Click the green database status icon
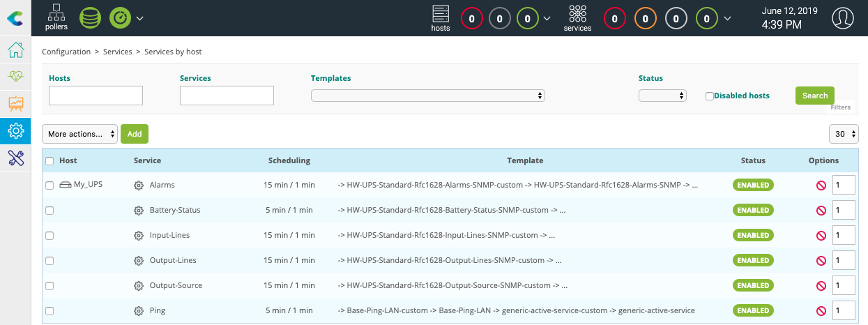 click(90, 17)
